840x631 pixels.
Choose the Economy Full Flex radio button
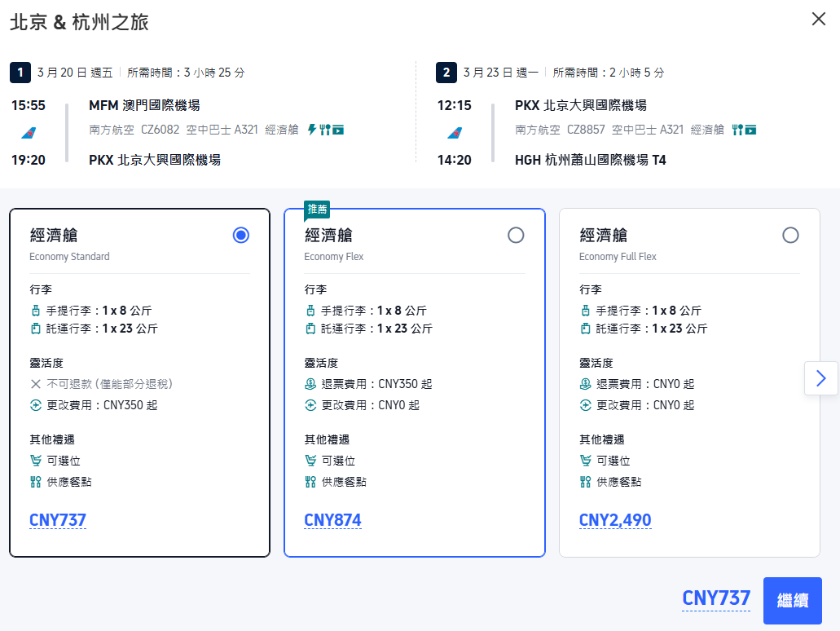790,235
